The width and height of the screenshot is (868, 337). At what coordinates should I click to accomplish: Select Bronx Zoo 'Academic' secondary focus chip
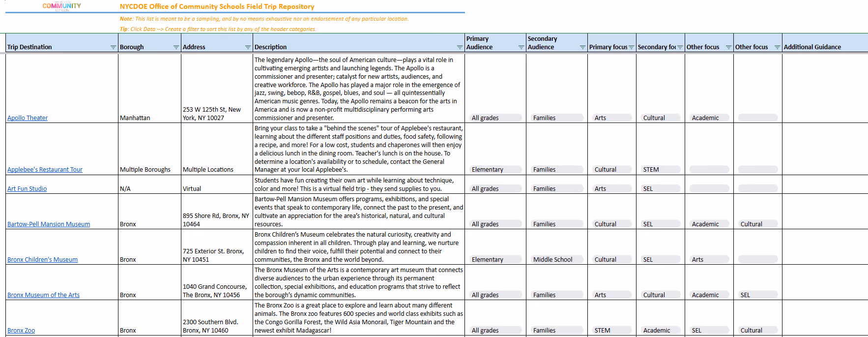pos(660,331)
